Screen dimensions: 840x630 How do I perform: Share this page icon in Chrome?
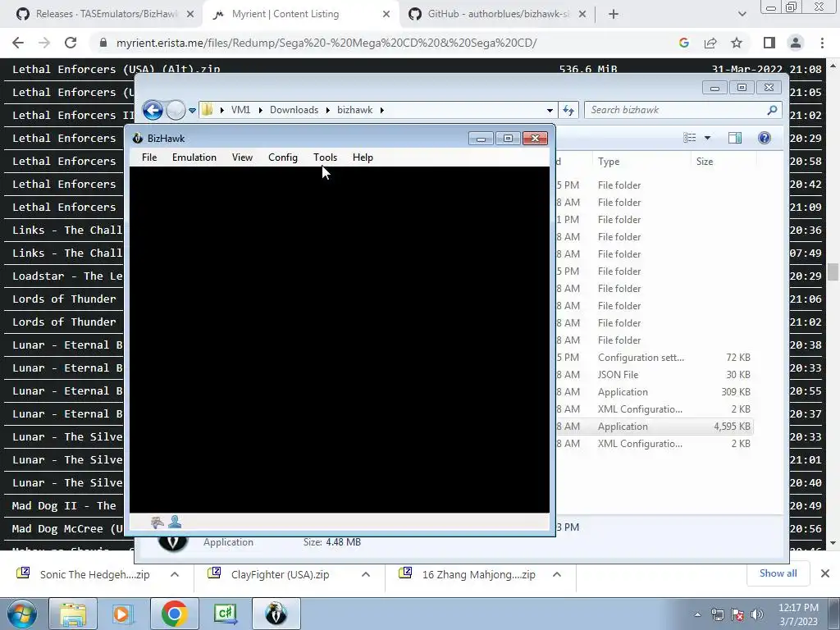[x=710, y=43]
